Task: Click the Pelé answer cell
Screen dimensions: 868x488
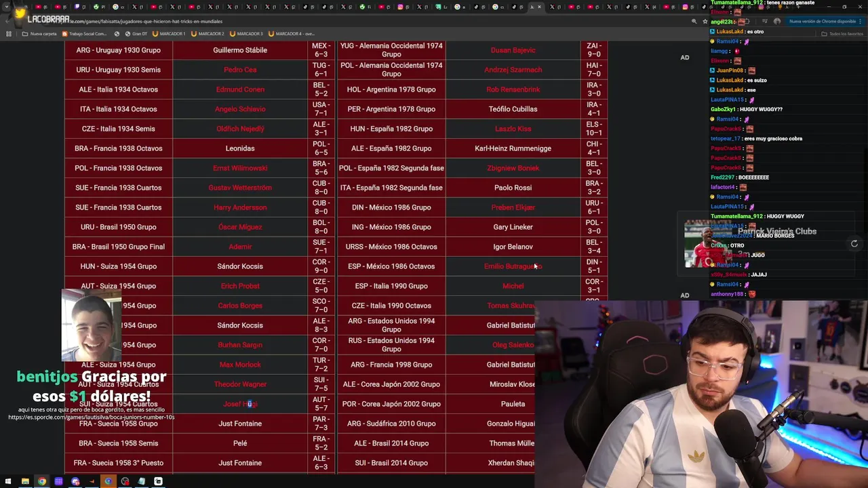Action: coord(240,443)
